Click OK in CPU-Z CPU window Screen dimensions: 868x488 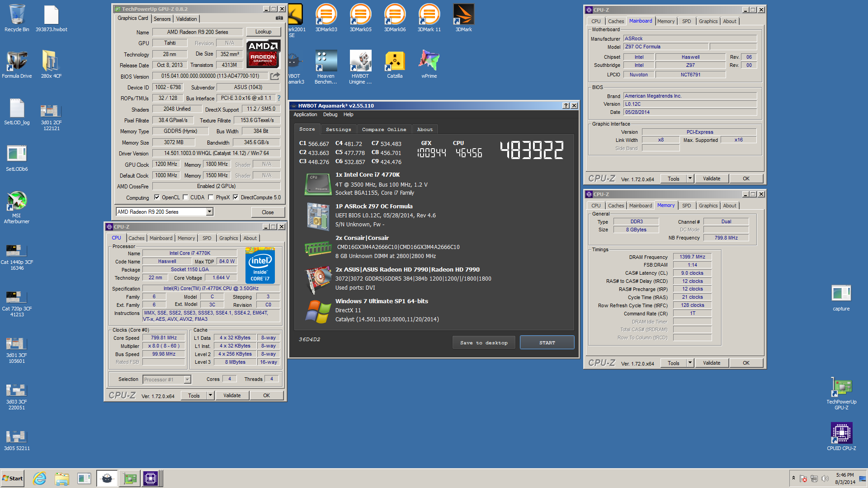(x=266, y=395)
